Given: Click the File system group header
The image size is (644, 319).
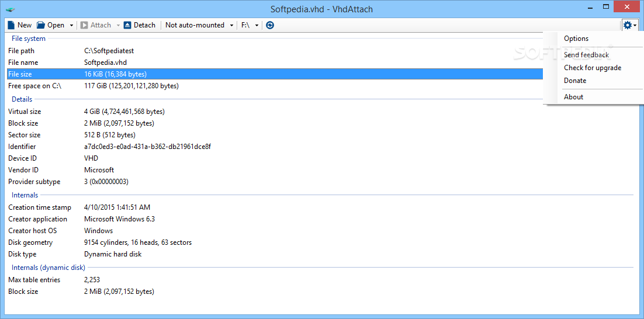Looking at the screenshot, I should (28, 39).
